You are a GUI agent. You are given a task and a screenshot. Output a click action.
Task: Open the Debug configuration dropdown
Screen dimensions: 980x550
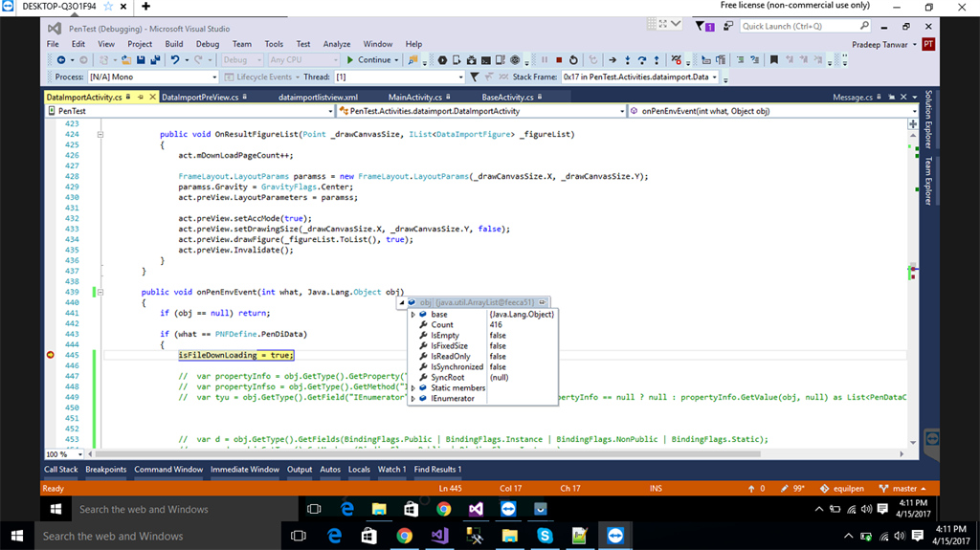(x=242, y=60)
